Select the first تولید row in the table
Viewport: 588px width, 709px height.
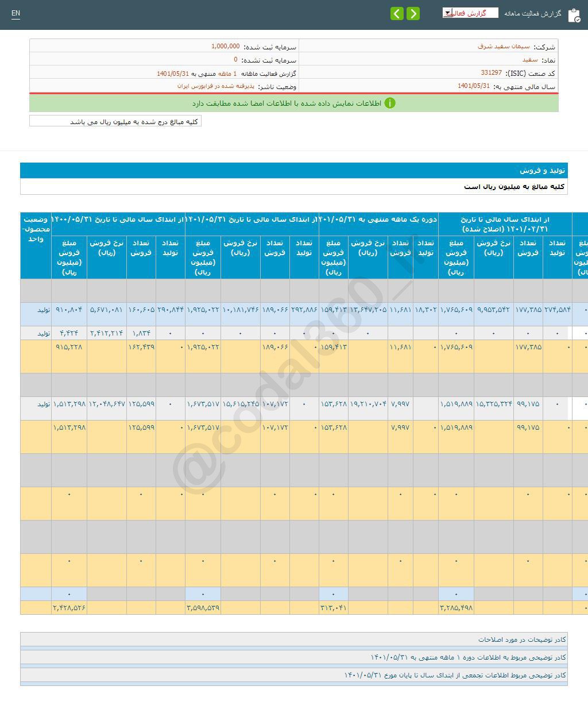coord(44,309)
